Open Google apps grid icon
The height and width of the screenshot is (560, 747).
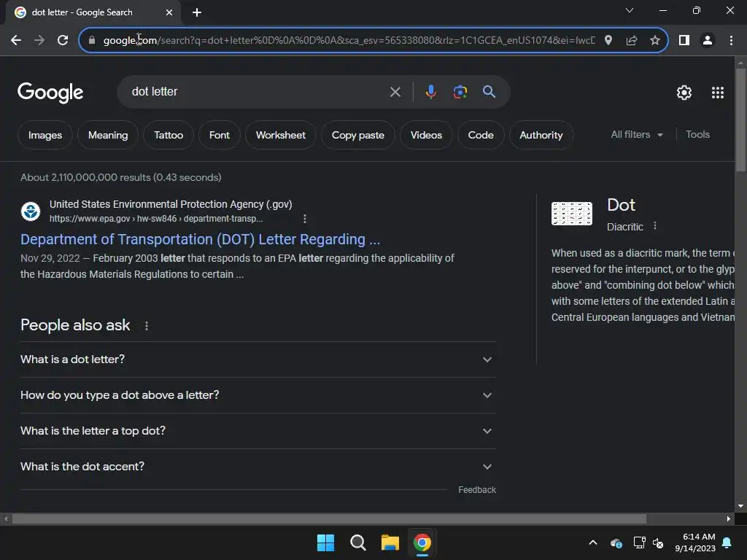click(718, 93)
